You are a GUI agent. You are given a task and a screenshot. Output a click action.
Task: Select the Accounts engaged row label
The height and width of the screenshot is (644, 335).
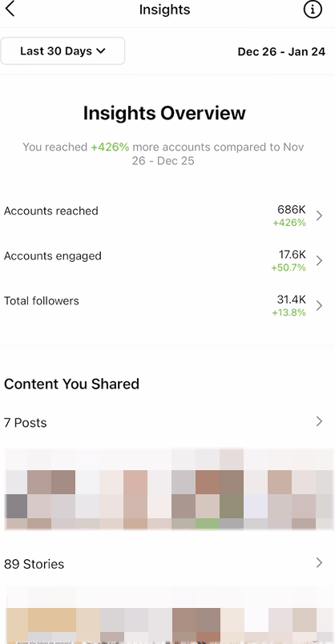pos(53,256)
